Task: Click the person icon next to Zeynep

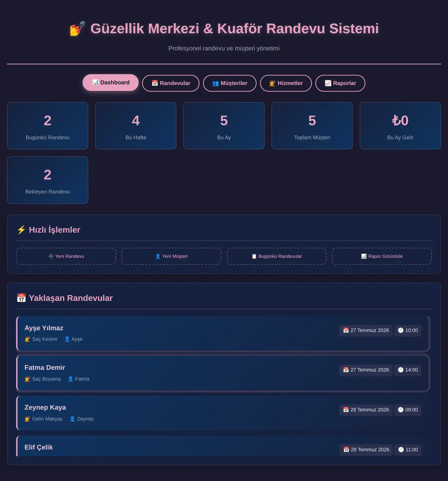Action: click(x=72, y=419)
